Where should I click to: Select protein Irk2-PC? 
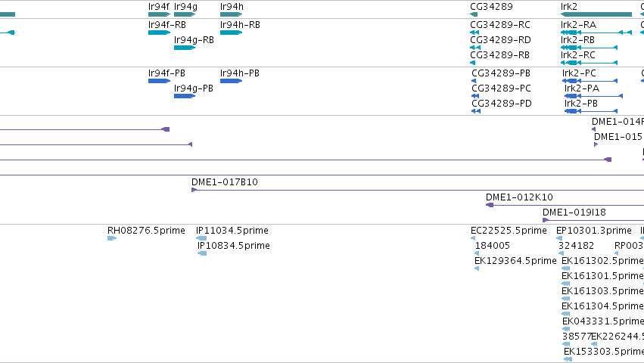pyautogui.click(x=579, y=73)
